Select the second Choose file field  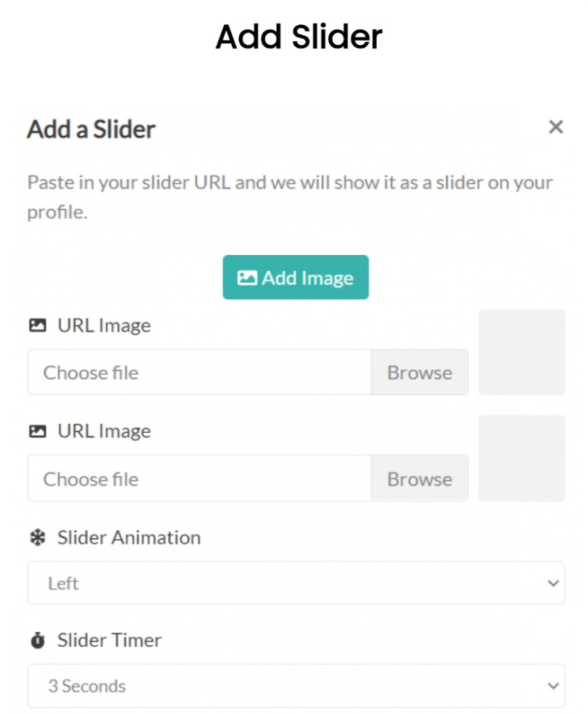[x=199, y=479]
